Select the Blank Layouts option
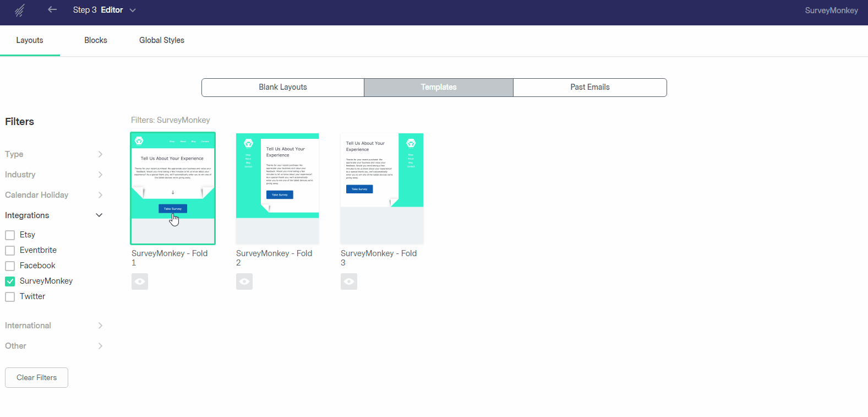This screenshot has height=417, width=868. click(x=283, y=87)
